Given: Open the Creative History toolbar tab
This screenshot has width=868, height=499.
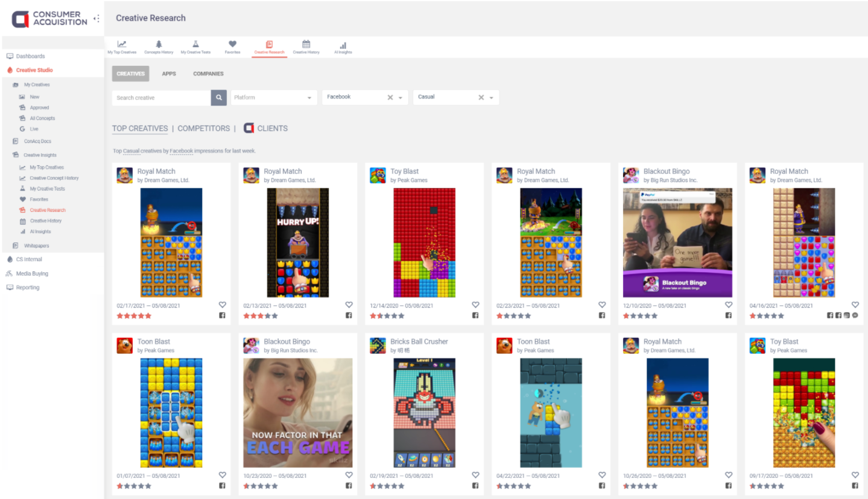Looking at the screenshot, I should [306, 48].
